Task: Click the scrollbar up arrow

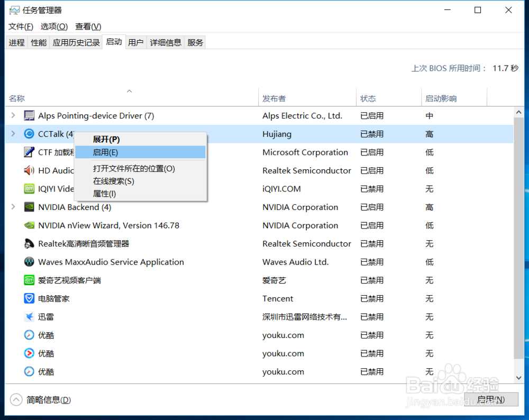Action: (x=519, y=112)
